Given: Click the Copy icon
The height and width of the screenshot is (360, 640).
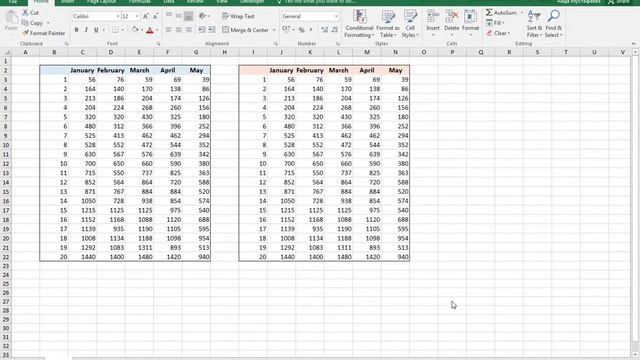Looking at the screenshot, I should (25, 23).
